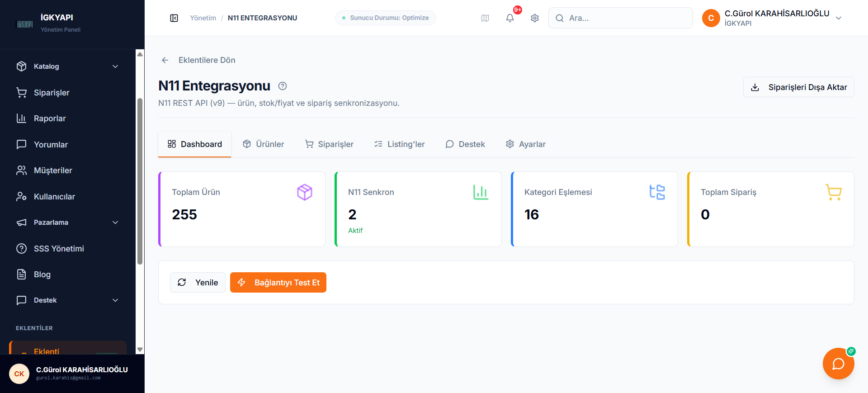Image resolution: width=868 pixels, height=393 pixels.
Task: Switch to the Ürünler tab
Action: (263, 144)
